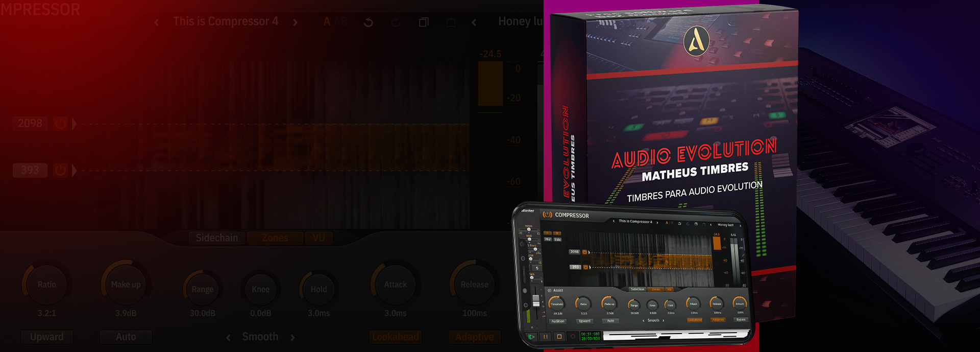Toggle the large Adaptive button under Release
The image size is (980, 352).
(475, 337)
